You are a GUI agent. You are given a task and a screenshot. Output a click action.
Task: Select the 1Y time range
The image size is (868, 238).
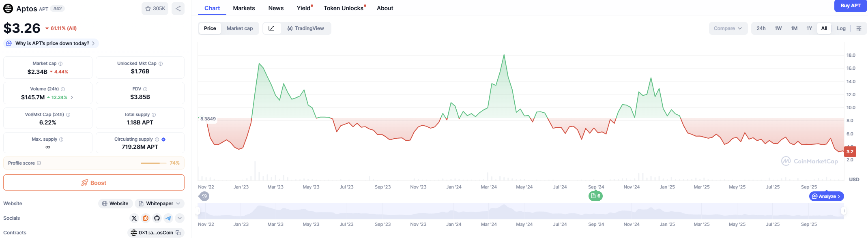click(x=809, y=28)
